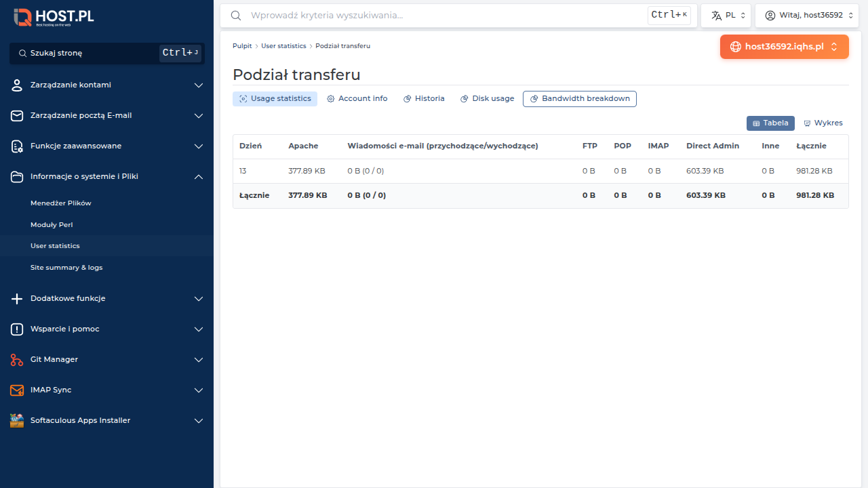Image resolution: width=868 pixels, height=488 pixels.
Task: Click the Historia pie icon
Action: 408,99
